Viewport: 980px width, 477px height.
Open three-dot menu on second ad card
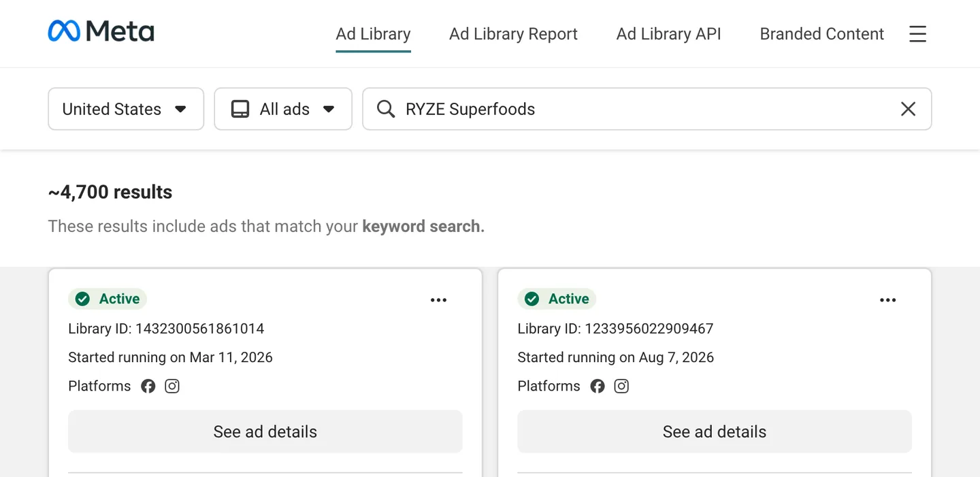(x=888, y=300)
